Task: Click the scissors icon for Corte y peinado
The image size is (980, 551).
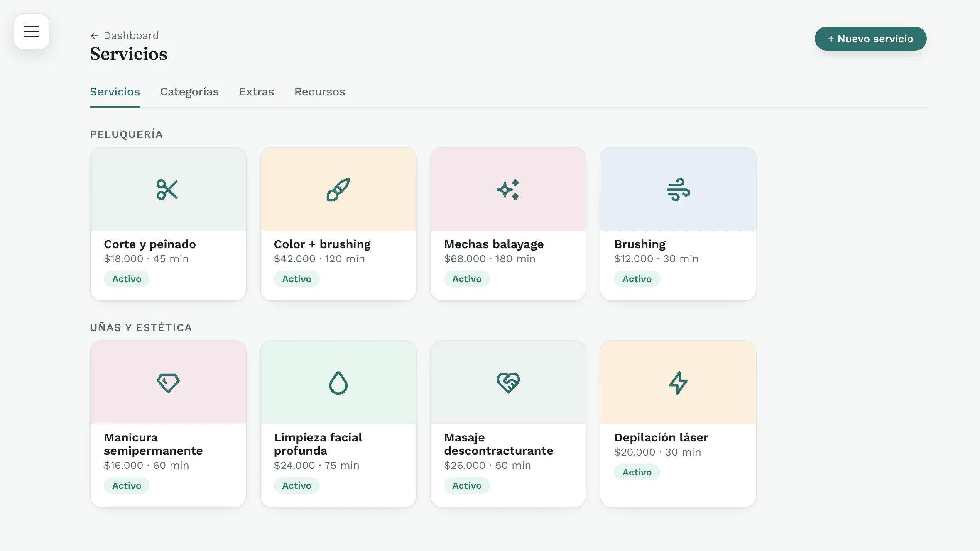Action: click(167, 190)
